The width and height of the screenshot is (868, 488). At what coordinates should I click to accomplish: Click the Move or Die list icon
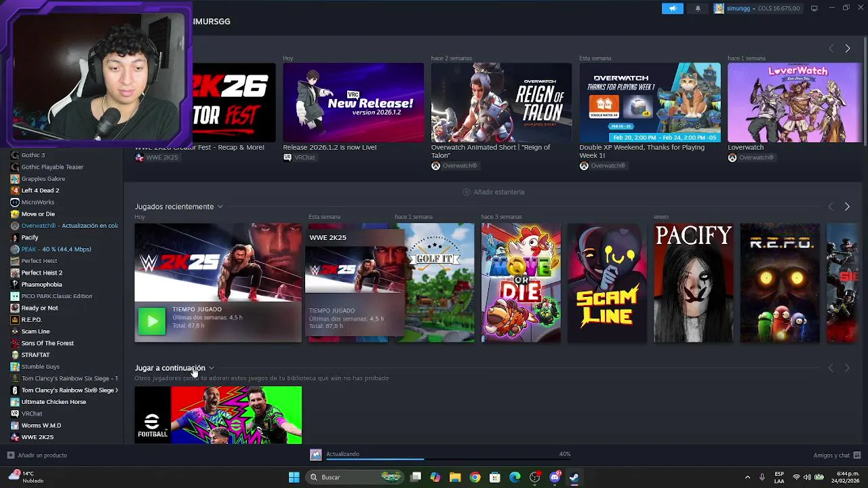coord(15,214)
